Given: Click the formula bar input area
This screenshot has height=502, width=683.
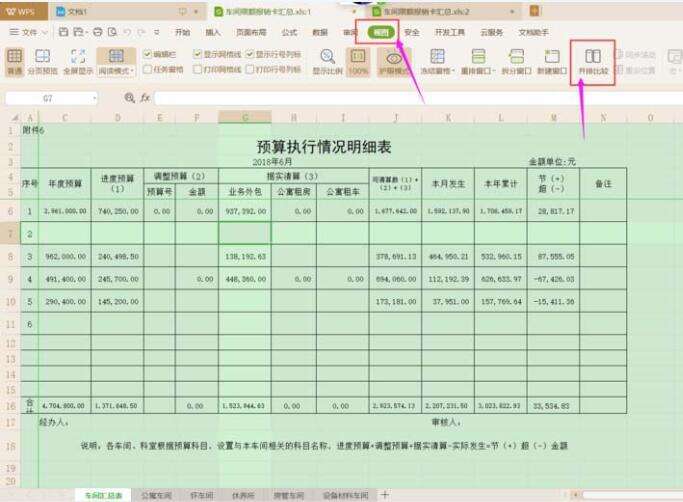Looking at the screenshot, I should point(418,98).
